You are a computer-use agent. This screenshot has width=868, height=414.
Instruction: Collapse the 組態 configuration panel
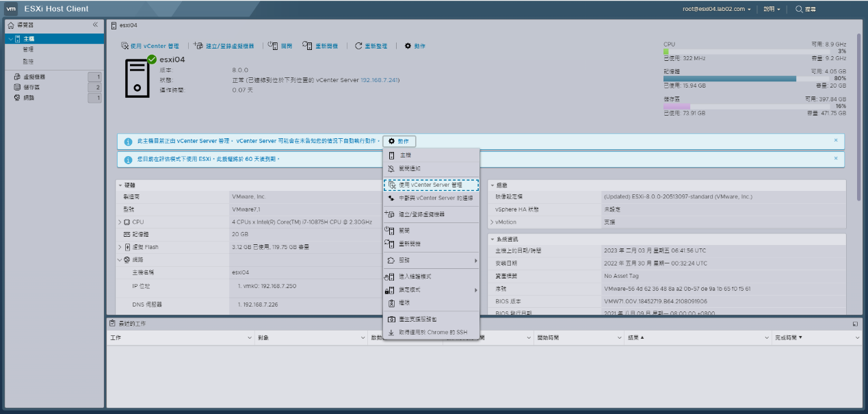pyautogui.click(x=492, y=185)
